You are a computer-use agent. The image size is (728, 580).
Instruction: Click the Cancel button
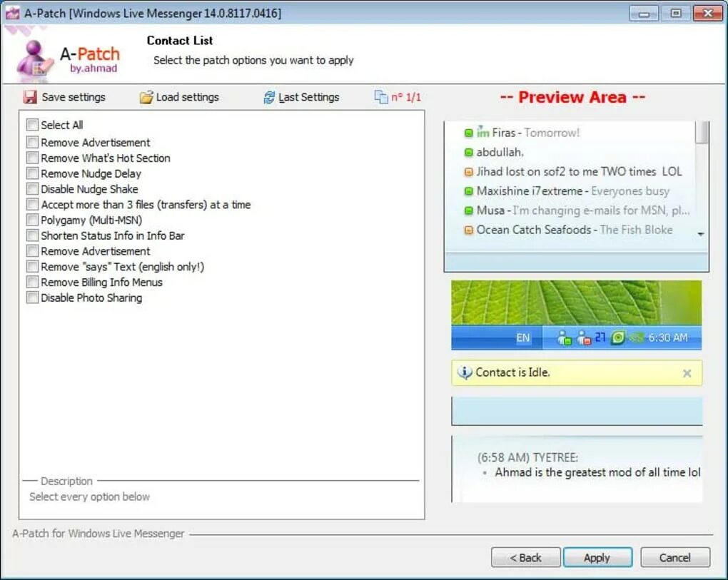675,557
